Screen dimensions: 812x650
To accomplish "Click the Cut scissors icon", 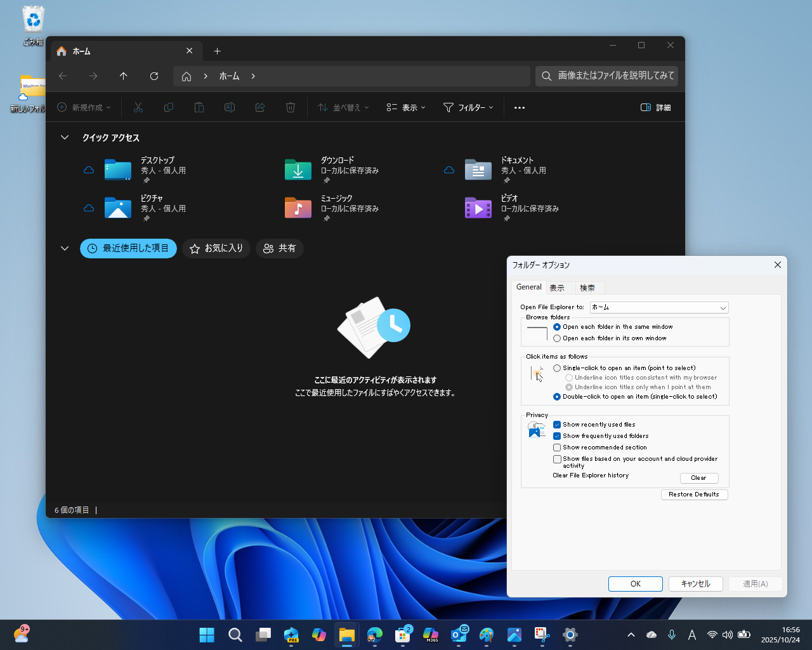I will tap(138, 108).
